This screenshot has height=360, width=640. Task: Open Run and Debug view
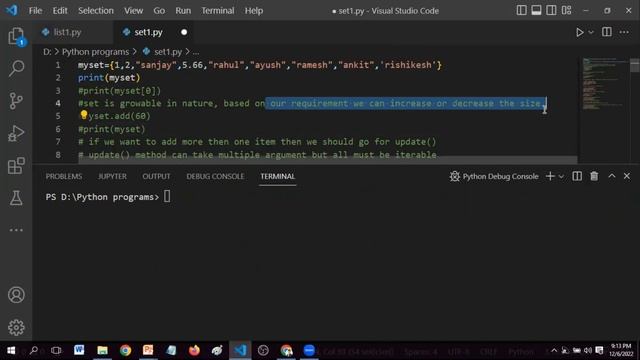(x=16, y=133)
